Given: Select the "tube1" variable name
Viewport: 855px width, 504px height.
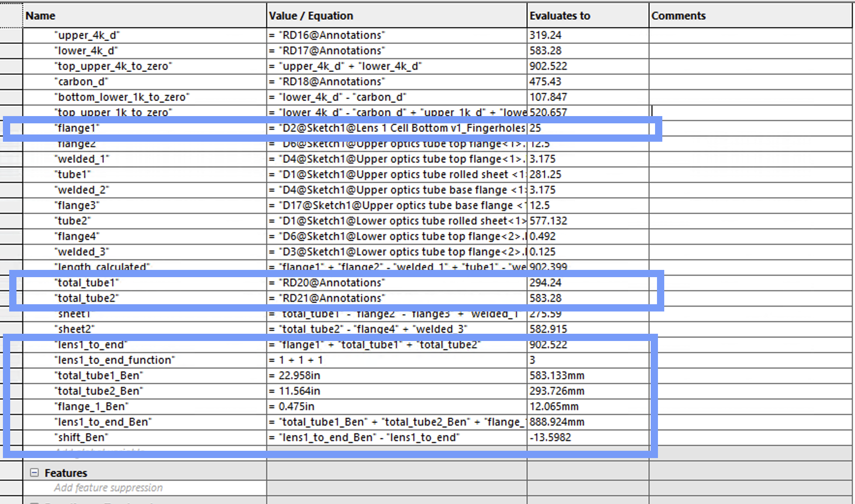Looking at the screenshot, I should (x=73, y=175).
